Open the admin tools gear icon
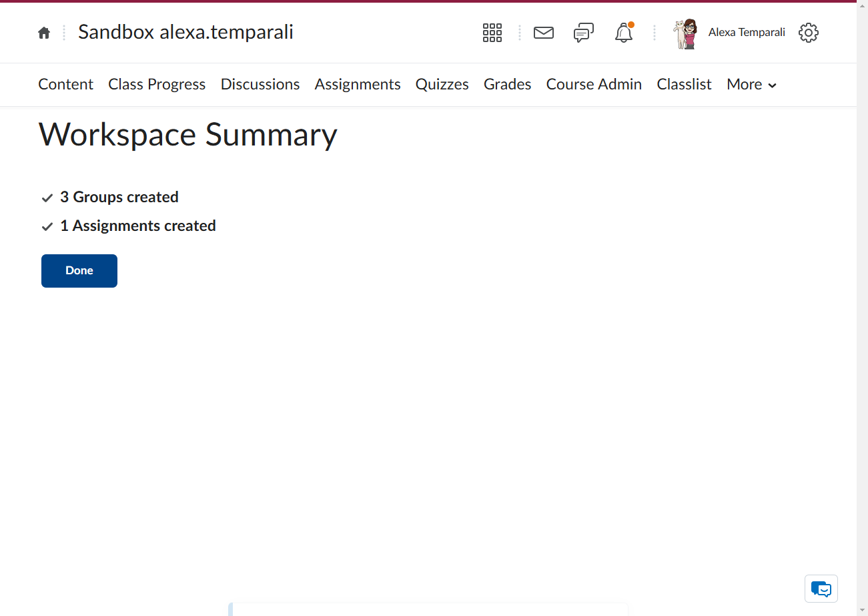The height and width of the screenshot is (616, 868). click(809, 33)
